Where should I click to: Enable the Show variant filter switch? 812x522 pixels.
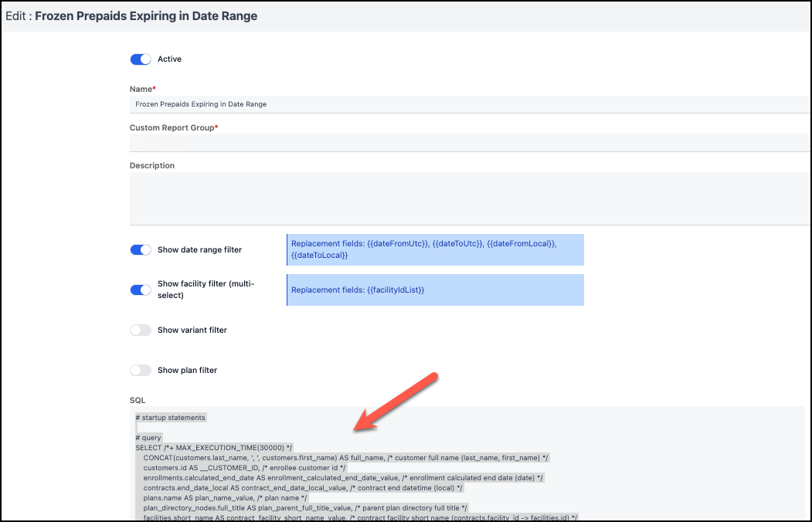click(141, 330)
